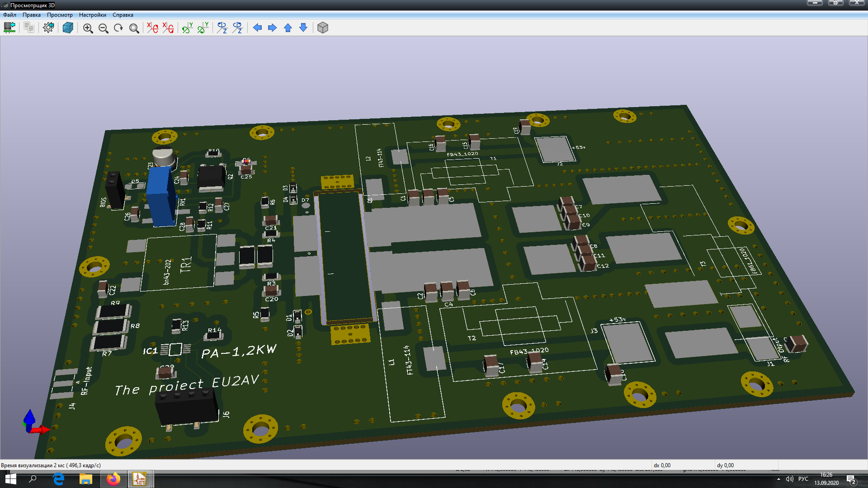The image size is (868, 488).
Task: Click zoom to fit icon
Action: point(134,28)
